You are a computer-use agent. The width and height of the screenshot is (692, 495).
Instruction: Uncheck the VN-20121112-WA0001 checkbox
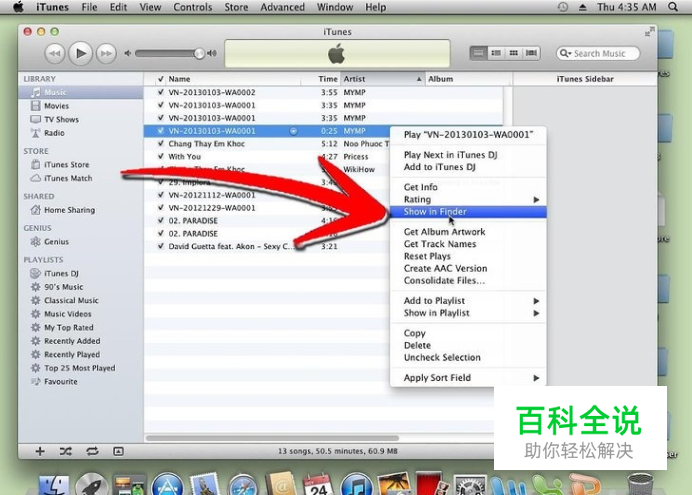pyautogui.click(x=161, y=195)
